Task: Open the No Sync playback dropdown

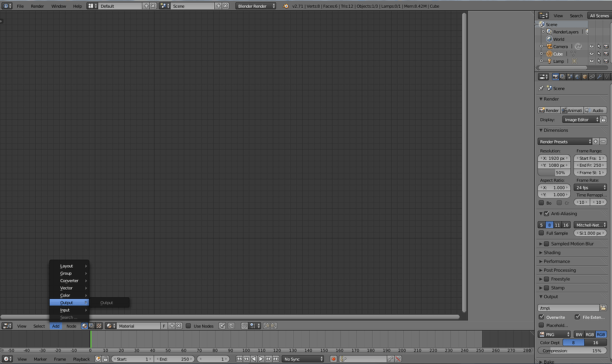Action: (x=303, y=359)
